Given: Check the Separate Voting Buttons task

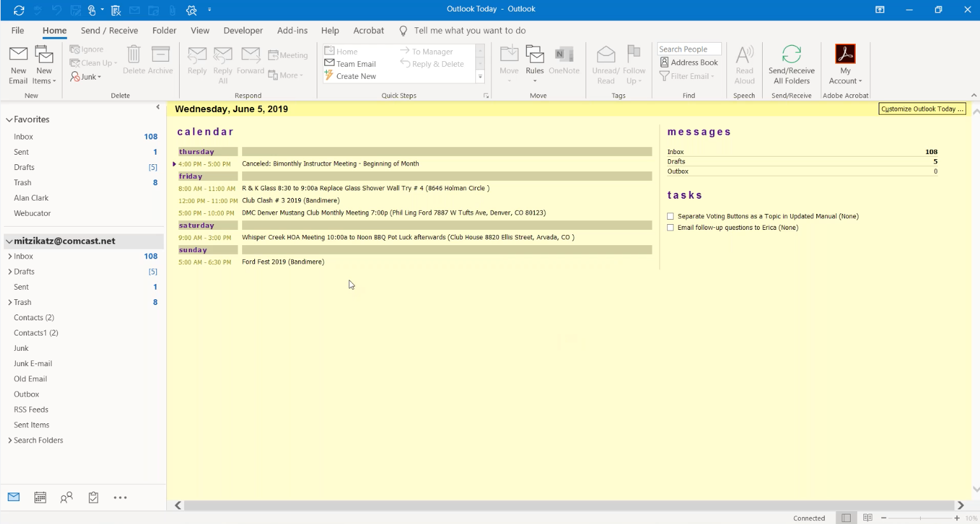Looking at the screenshot, I should (670, 215).
